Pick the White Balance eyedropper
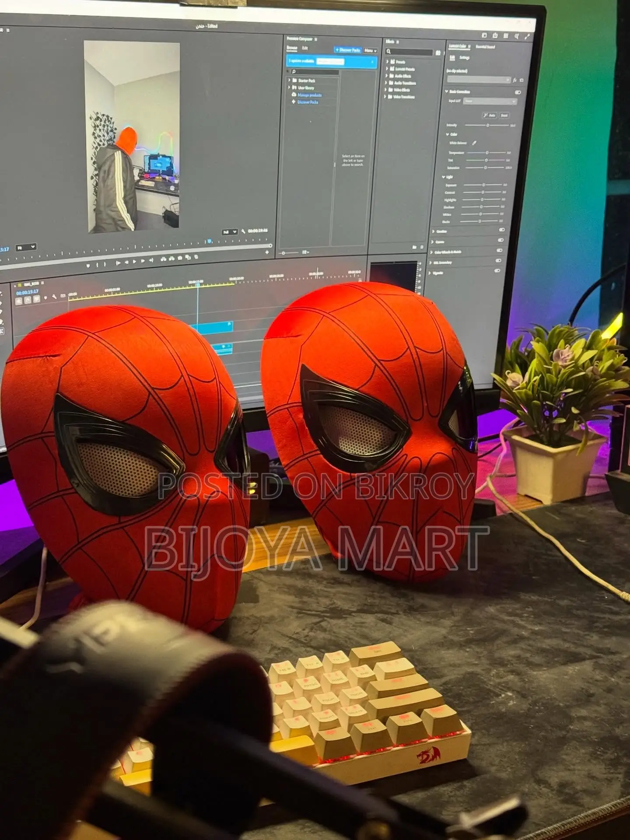630x840 pixels. (x=474, y=143)
